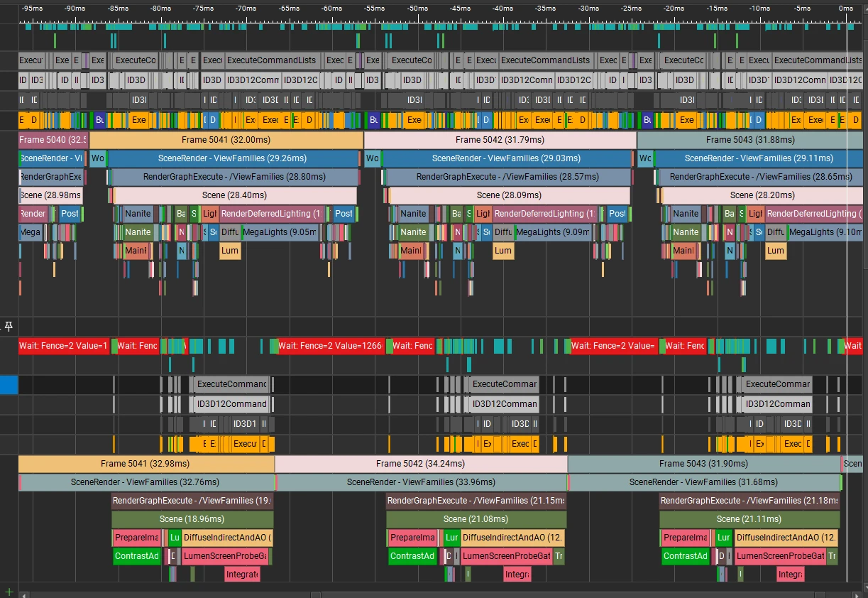The width and height of the screenshot is (868, 598).
Task: Click the horizontal scrollbar left arrow
Action: click(23, 594)
